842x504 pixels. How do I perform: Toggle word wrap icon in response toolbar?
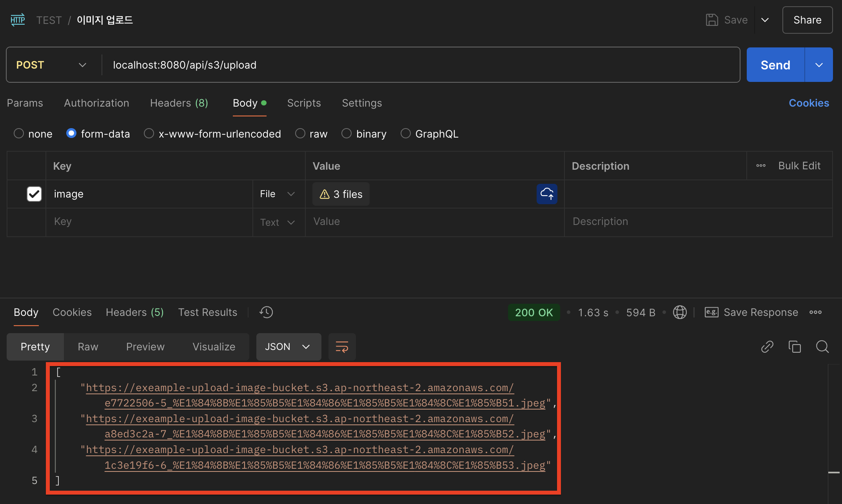tap(342, 347)
